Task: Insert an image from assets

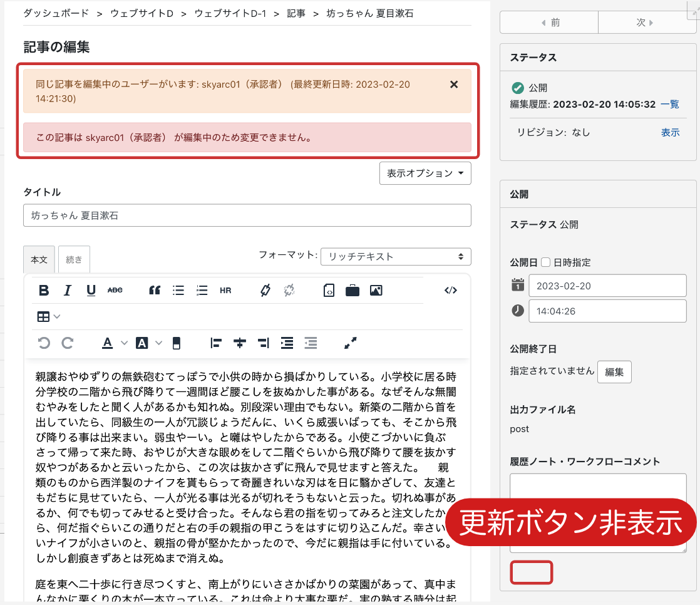Action: [x=376, y=290]
